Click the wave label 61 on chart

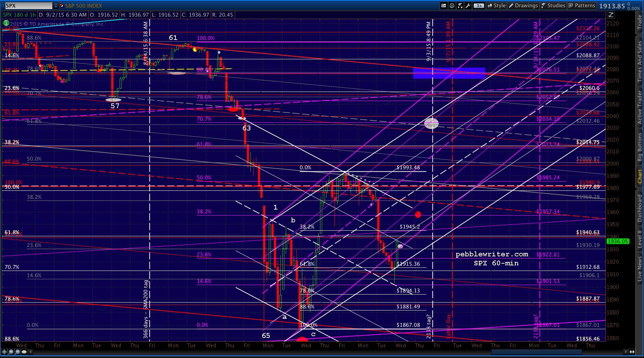tap(173, 37)
